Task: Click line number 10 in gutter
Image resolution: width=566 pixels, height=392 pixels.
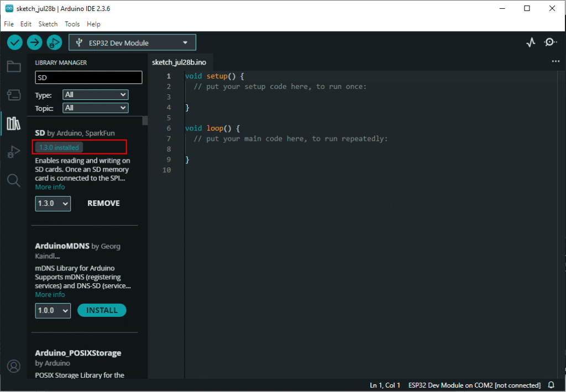Action: (166, 170)
